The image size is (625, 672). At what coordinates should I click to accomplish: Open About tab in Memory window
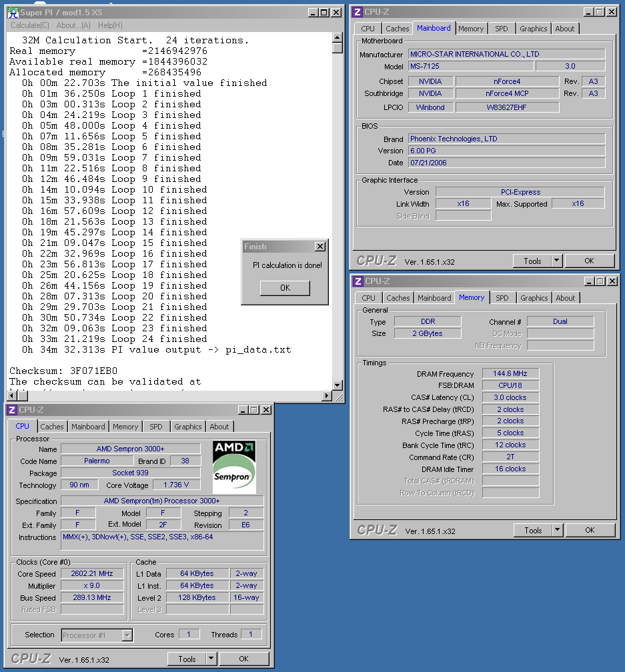click(x=566, y=298)
